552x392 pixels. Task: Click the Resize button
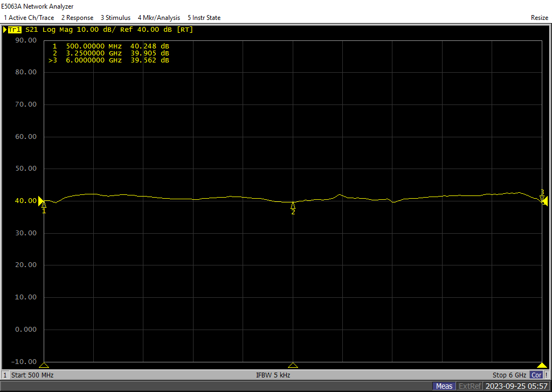click(x=539, y=18)
